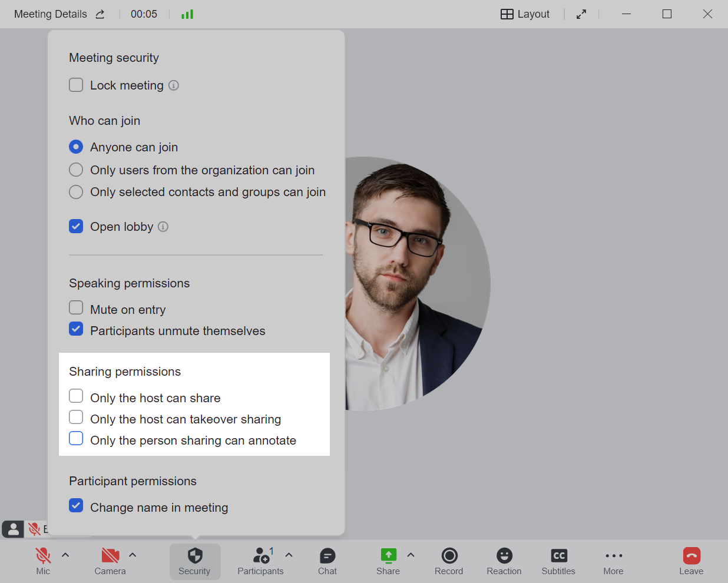
Task: Unmute the microphone icon
Action: point(43,556)
